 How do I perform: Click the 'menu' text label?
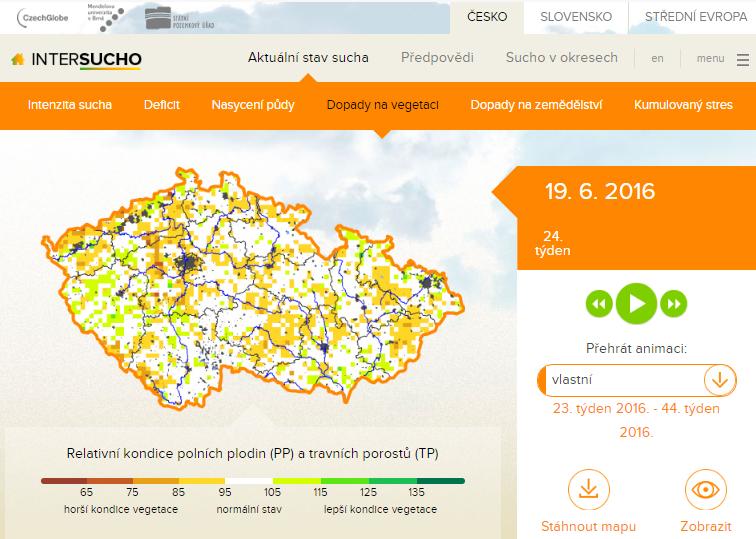pos(710,58)
